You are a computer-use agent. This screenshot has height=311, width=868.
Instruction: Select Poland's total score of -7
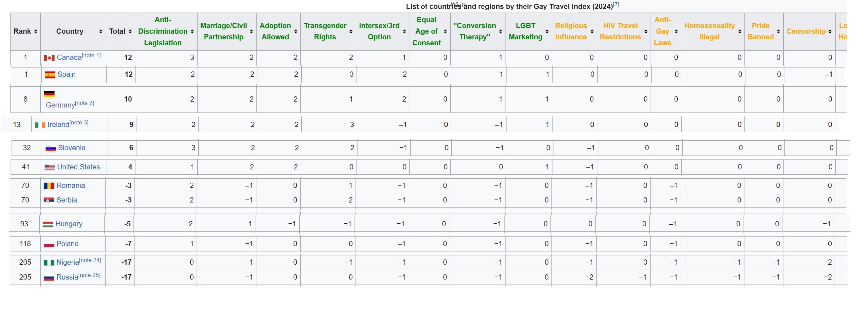128,244
